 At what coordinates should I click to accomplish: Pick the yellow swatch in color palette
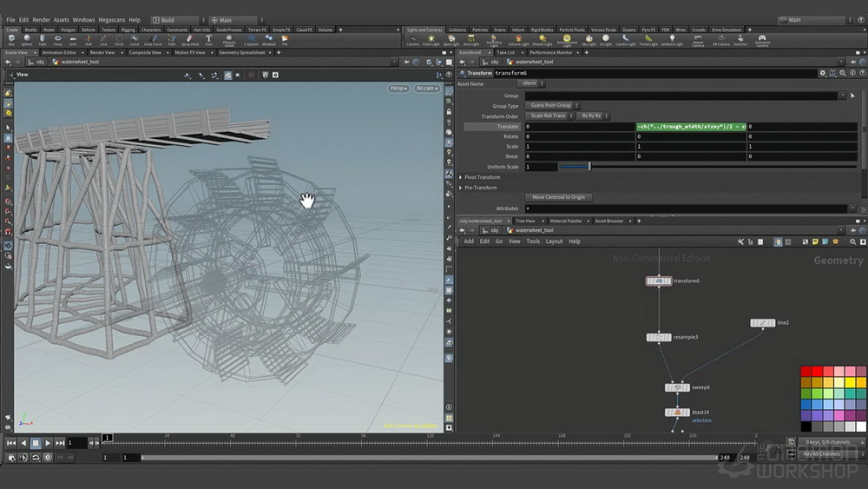point(850,382)
